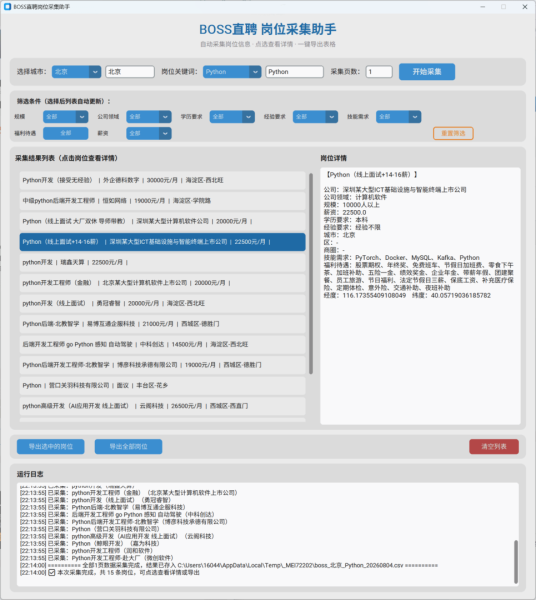This screenshot has height=600, width=536.
Task: Click the city text field containing 北京
Action: click(x=130, y=72)
